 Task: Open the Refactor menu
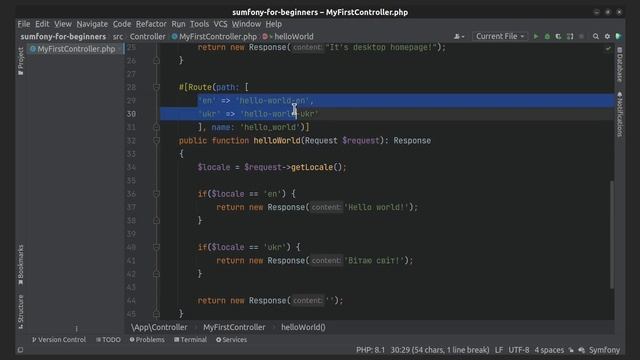tap(151, 24)
